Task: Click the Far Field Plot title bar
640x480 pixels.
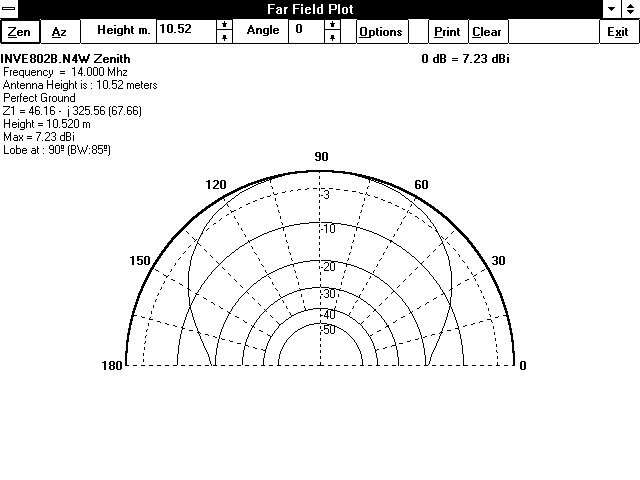Action: click(x=310, y=9)
